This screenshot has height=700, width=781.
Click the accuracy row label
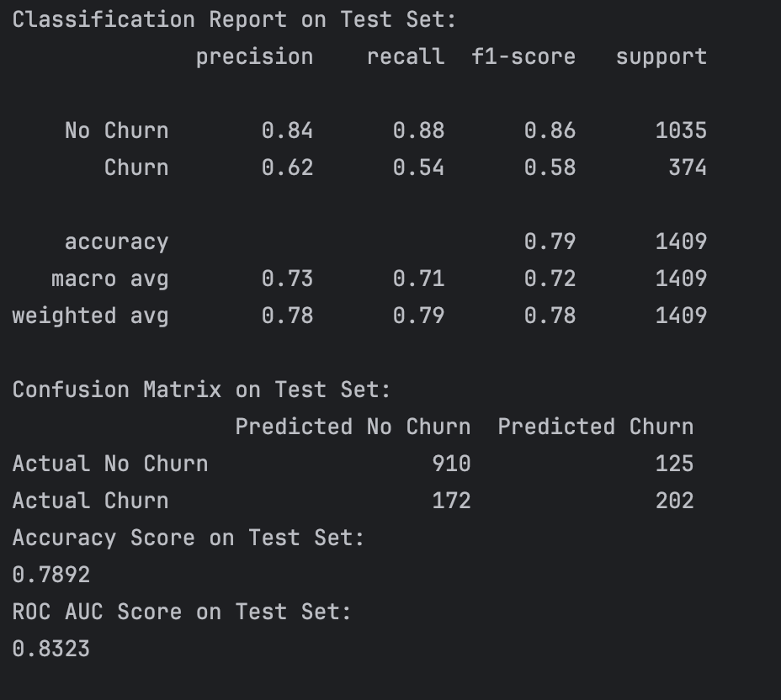pyautogui.click(x=116, y=241)
